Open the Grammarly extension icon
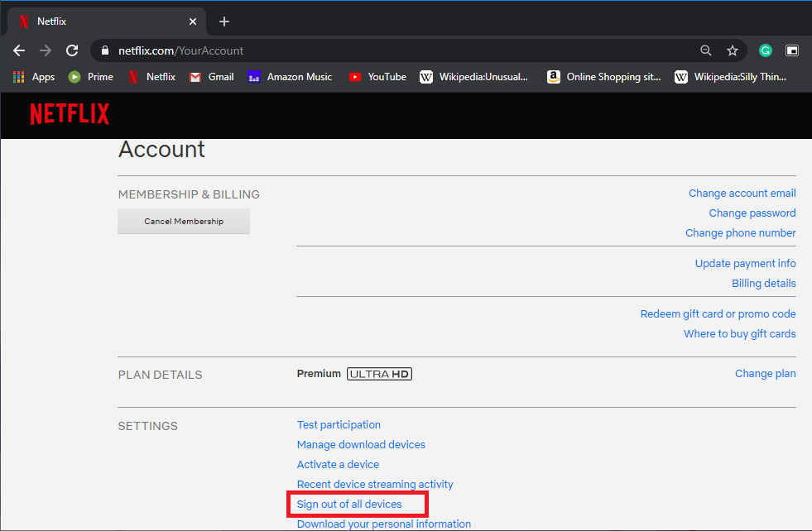 click(766, 50)
